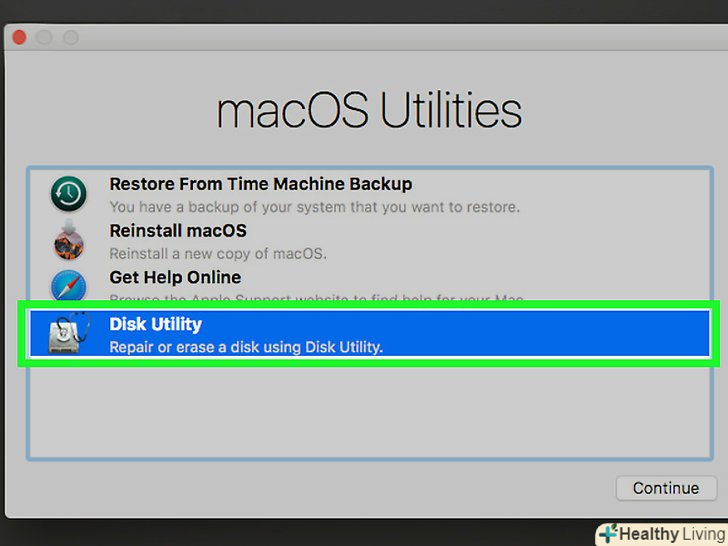Click the greyed-out minimize window button
The width and height of the screenshot is (728, 546).
tap(45, 38)
